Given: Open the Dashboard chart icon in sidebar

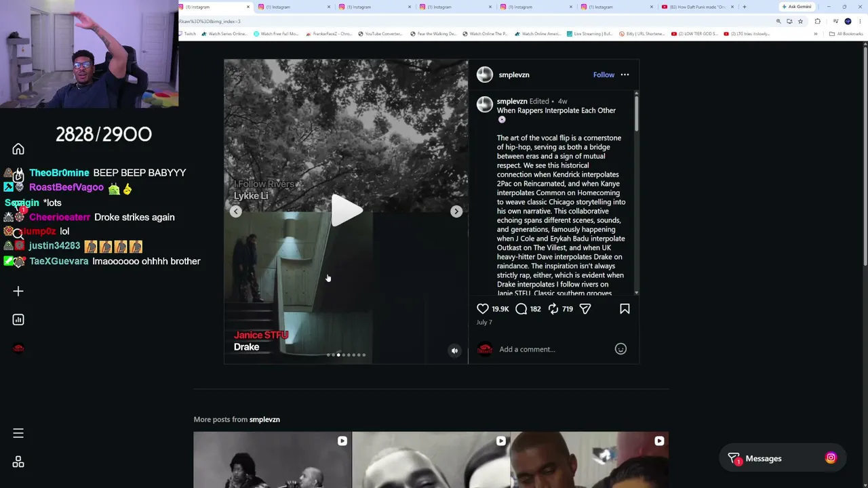Looking at the screenshot, I should [x=18, y=320].
